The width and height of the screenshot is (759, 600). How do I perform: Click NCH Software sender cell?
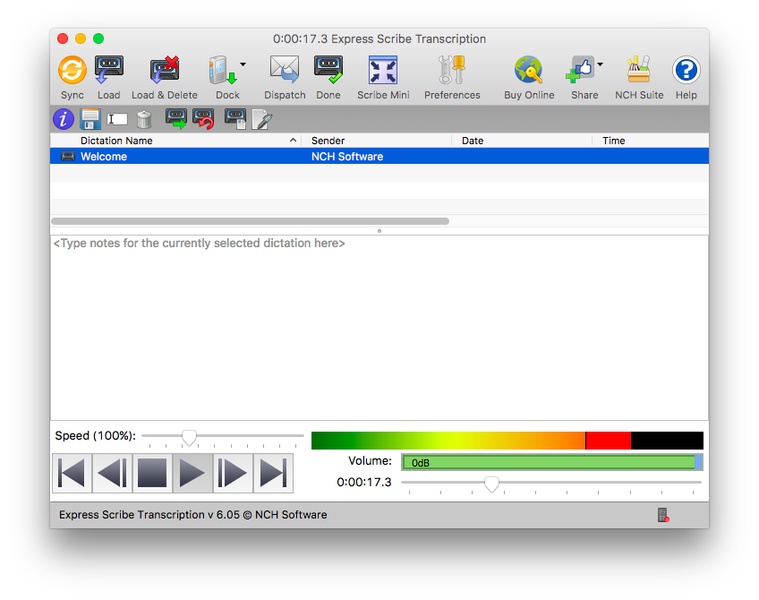pyautogui.click(x=347, y=156)
